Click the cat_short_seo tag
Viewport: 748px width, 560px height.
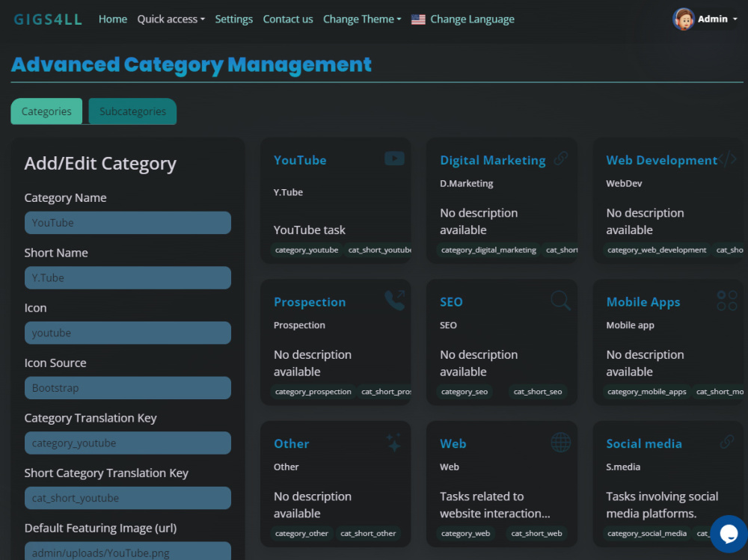click(x=538, y=392)
